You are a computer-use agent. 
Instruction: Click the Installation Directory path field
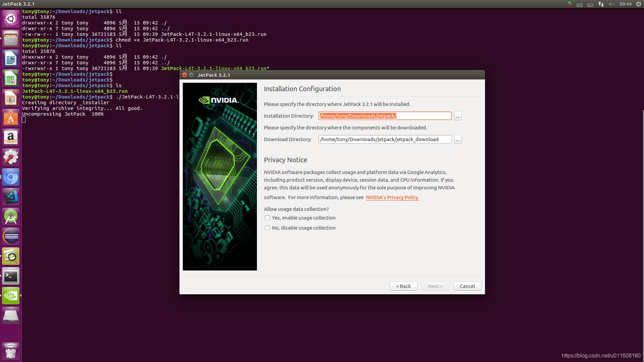tap(385, 116)
